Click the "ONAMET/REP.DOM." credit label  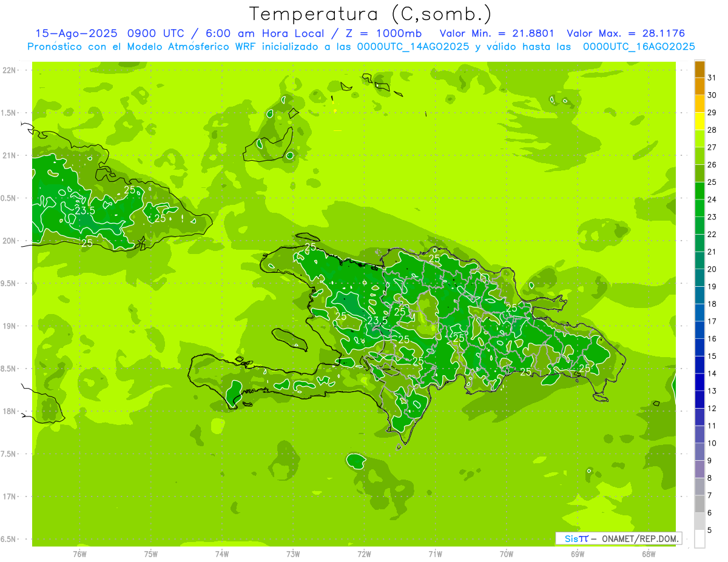pyautogui.click(x=640, y=538)
